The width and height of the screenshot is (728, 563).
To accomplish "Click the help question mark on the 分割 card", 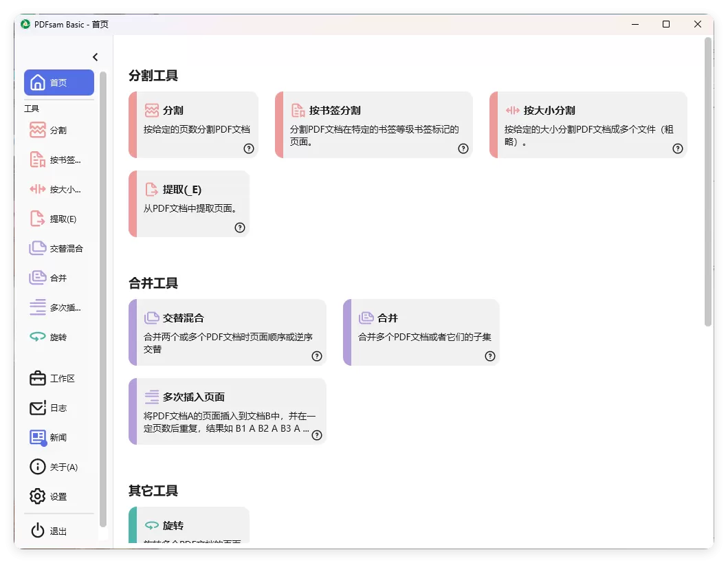I will pyautogui.click(x=248, y=148).
